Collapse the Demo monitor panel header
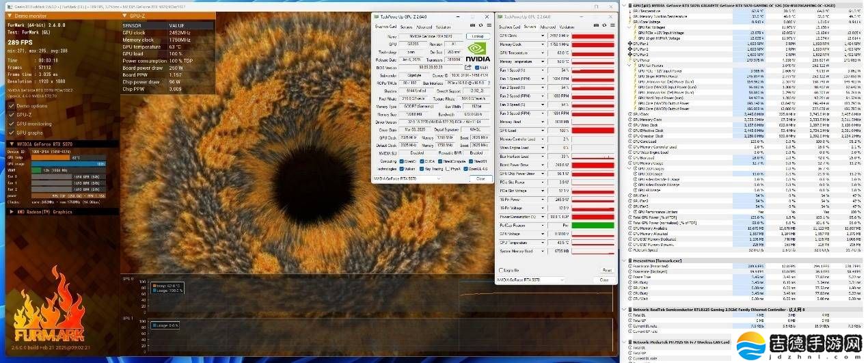This screenshot has height=363, width=868. pyautogui.click(x=8, y=14)
